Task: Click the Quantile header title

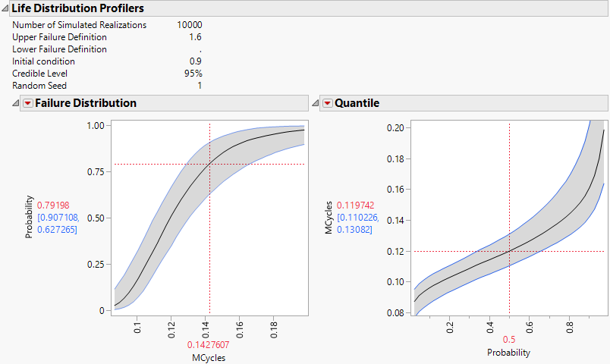Action: pos(357,103)
